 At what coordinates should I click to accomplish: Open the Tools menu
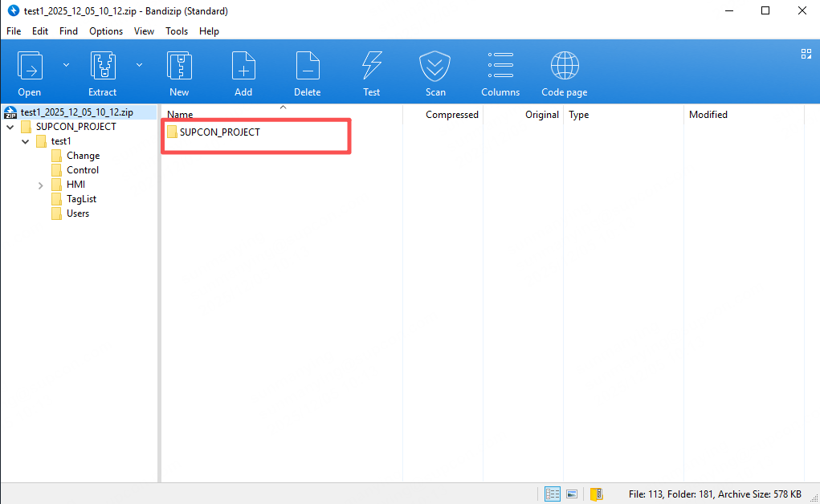[x=177, y=31]
